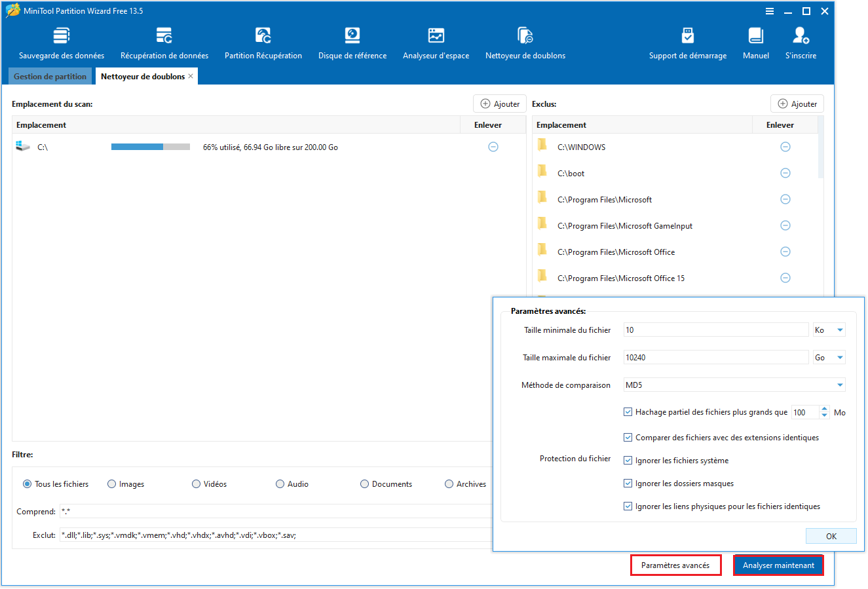Uncheck Comparer des fichiers avec des extensions identiques
This screenshot has height=589, width=868.
pos(628,437)
